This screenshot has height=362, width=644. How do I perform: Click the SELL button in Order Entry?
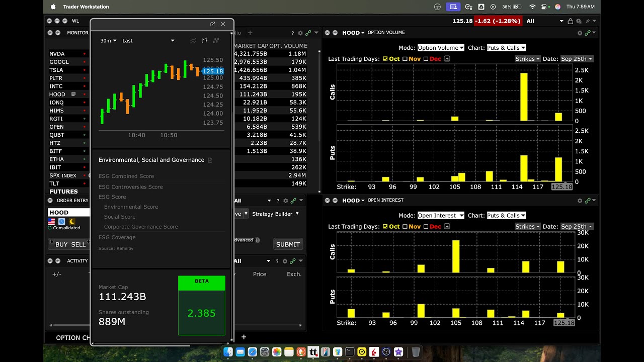point(78,244)
